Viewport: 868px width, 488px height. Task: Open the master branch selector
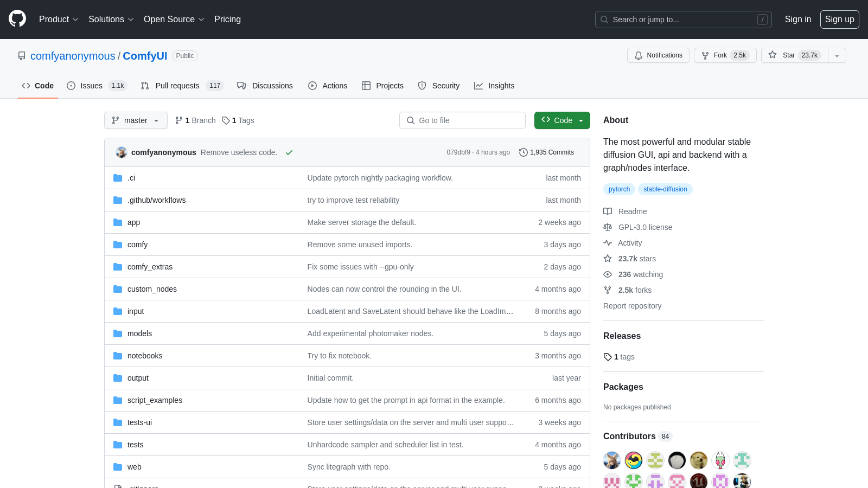click(136, 120)
